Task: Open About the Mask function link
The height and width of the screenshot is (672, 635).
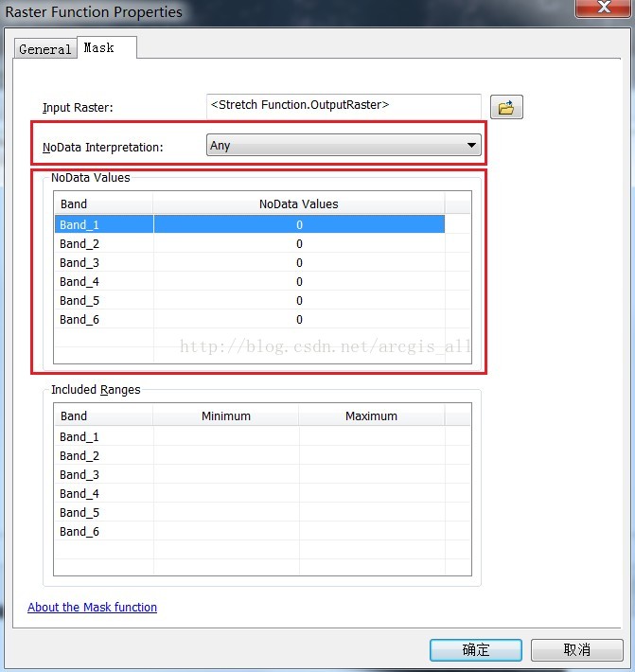Action: pyautogui.click(x=92, y=607)
